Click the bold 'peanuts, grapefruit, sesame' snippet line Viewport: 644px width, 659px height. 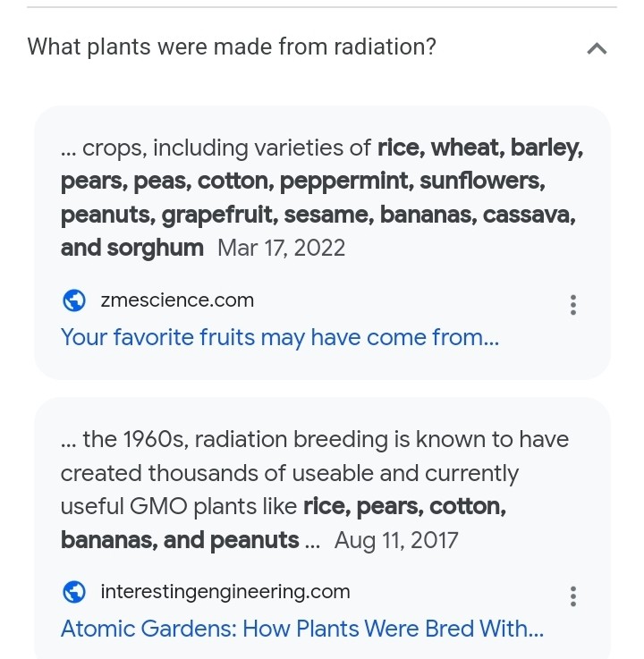coord(217,215)
